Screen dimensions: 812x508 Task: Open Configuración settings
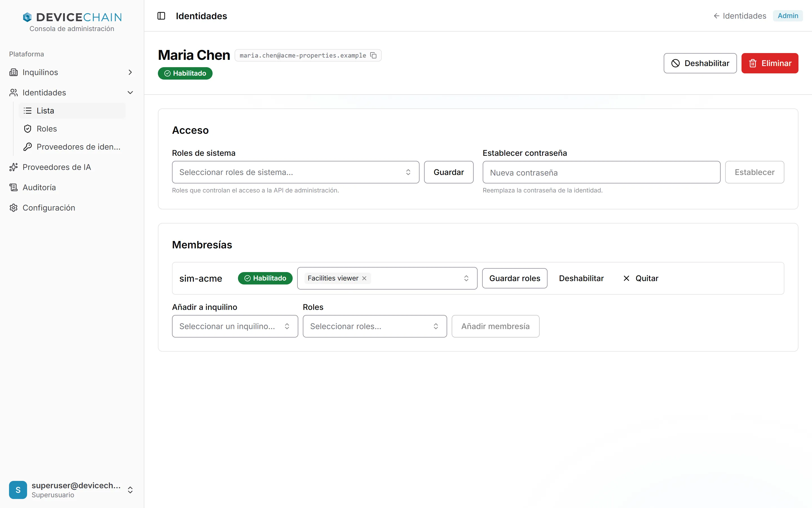[72, 208]
